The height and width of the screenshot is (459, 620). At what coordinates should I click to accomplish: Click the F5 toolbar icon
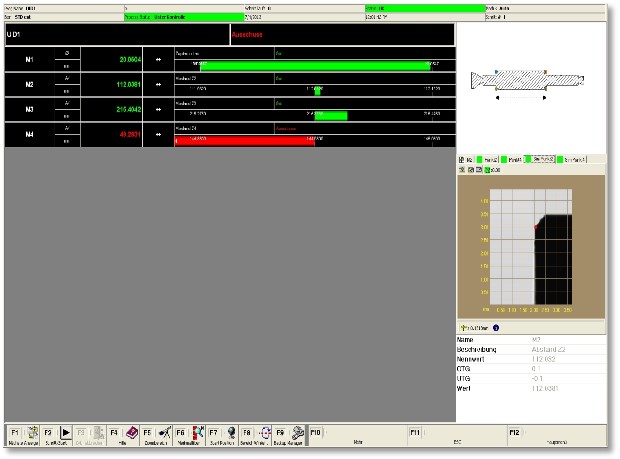[162, 432]
